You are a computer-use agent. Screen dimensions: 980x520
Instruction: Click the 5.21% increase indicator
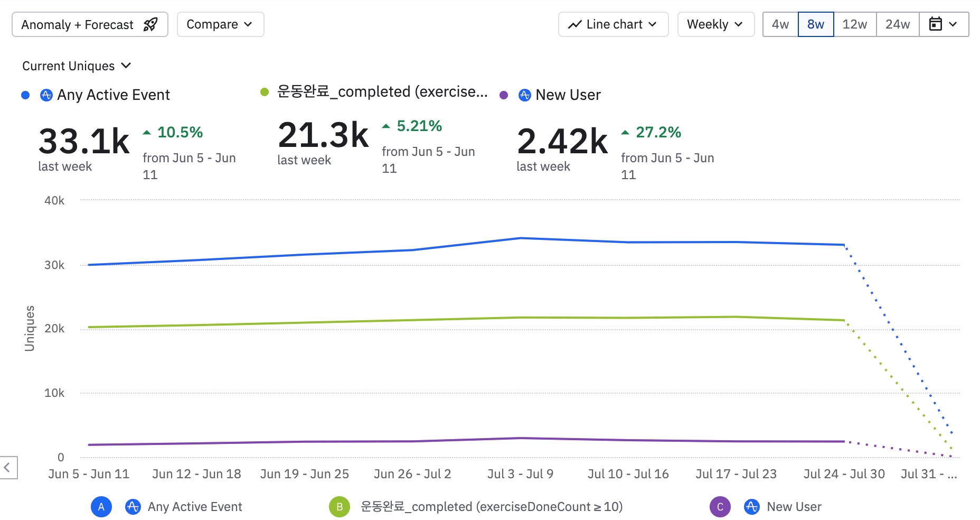412,126
